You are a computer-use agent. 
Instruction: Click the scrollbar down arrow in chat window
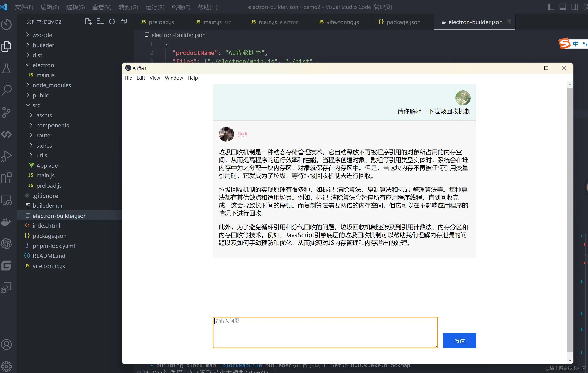[570, 361]
